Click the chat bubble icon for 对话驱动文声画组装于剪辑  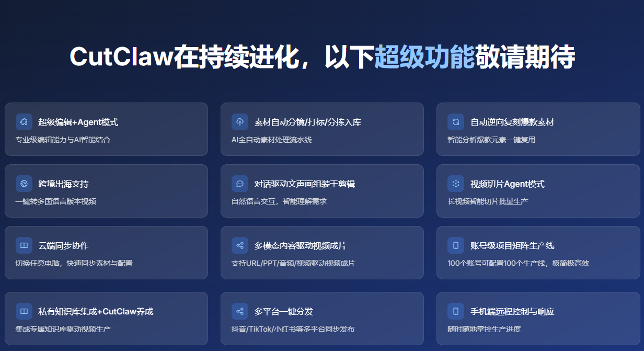click(240, 184)
